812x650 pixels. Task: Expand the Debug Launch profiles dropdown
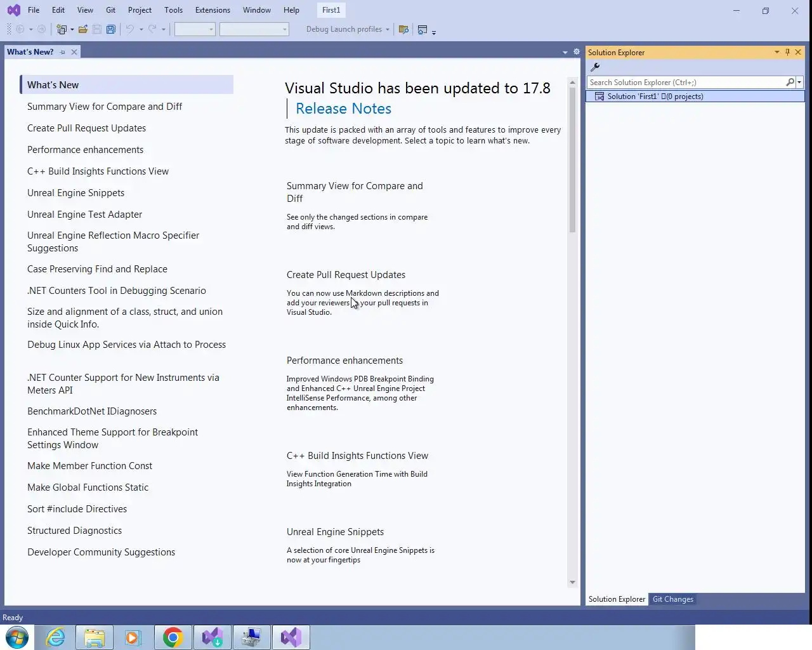pyautogui.click(x=388, y=29)
